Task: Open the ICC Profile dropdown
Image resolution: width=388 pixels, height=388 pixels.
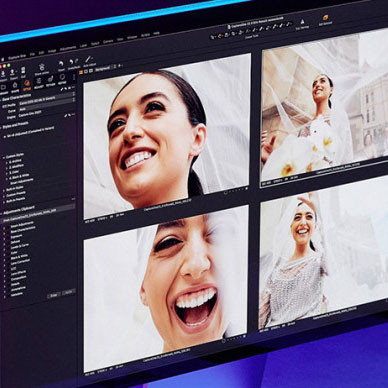Action: 47,99
